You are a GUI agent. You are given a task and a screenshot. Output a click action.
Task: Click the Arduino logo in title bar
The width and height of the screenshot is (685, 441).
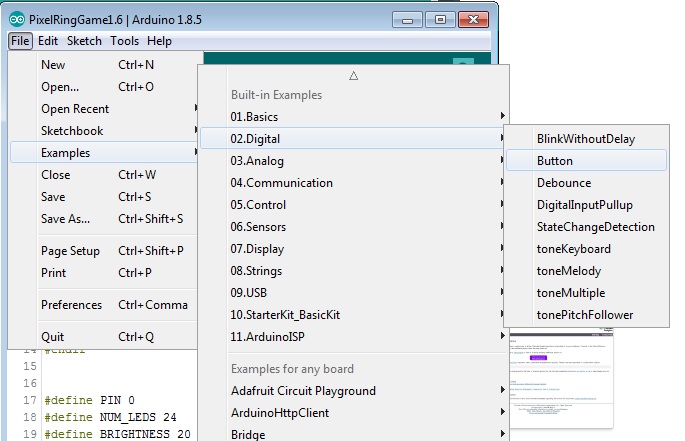click(17, 20)
